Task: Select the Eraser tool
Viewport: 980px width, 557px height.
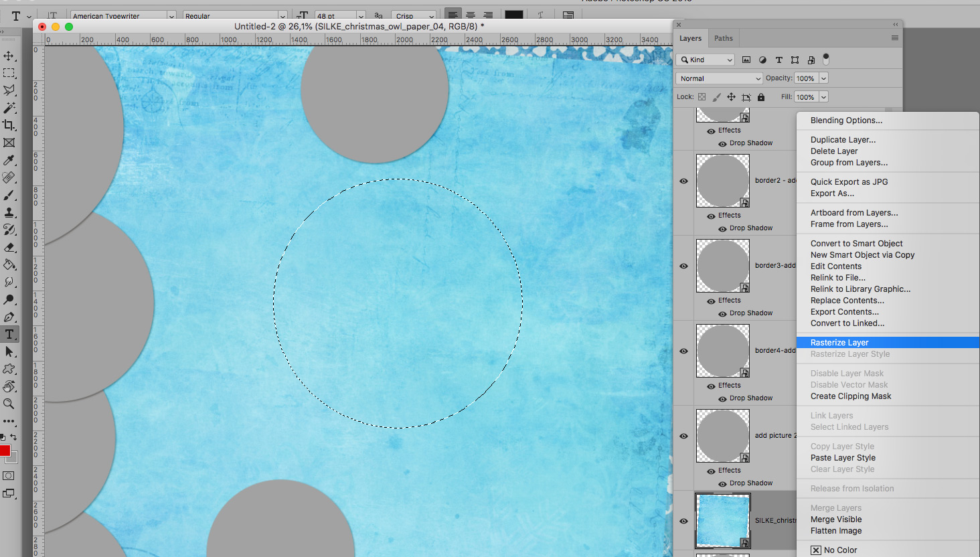Action: pyautogui.click(x=9, y=247)
